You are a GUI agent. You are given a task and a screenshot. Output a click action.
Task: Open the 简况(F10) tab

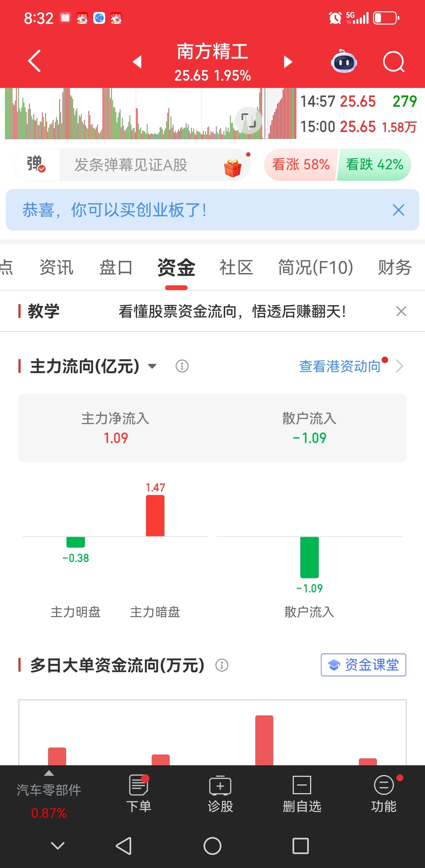[315, 268]
